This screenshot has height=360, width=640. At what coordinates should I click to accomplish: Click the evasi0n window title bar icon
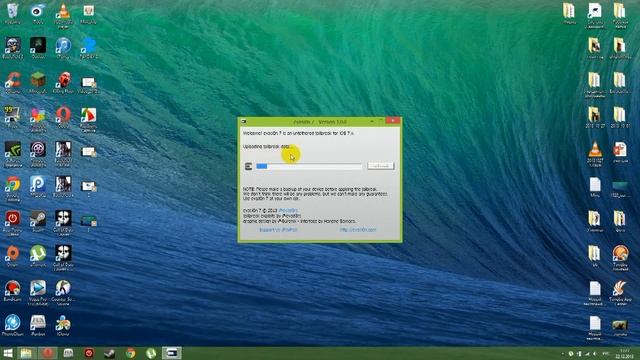click(x=244, y=121)
